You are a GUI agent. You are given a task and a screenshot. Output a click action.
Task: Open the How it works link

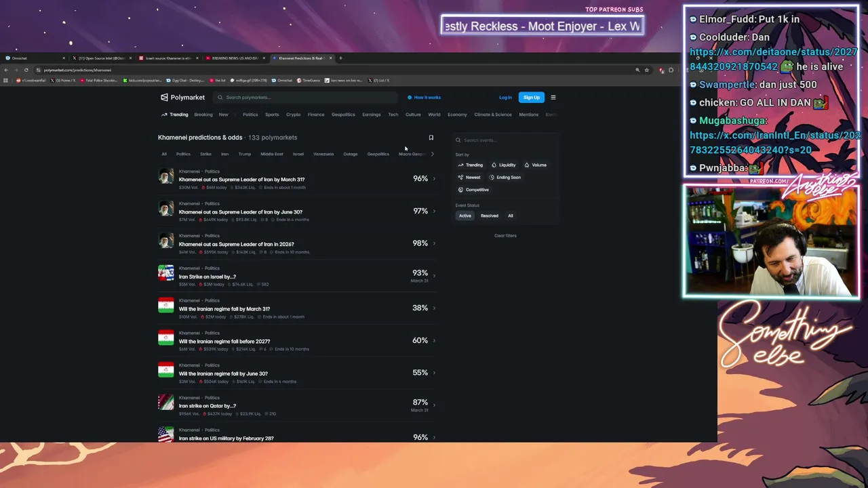point(425,98)
